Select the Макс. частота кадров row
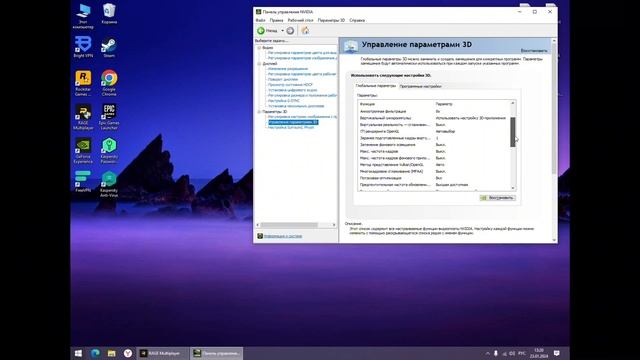The height and width of the screenshot is (360, 640). pyautogui.click(x=434, y=151)
